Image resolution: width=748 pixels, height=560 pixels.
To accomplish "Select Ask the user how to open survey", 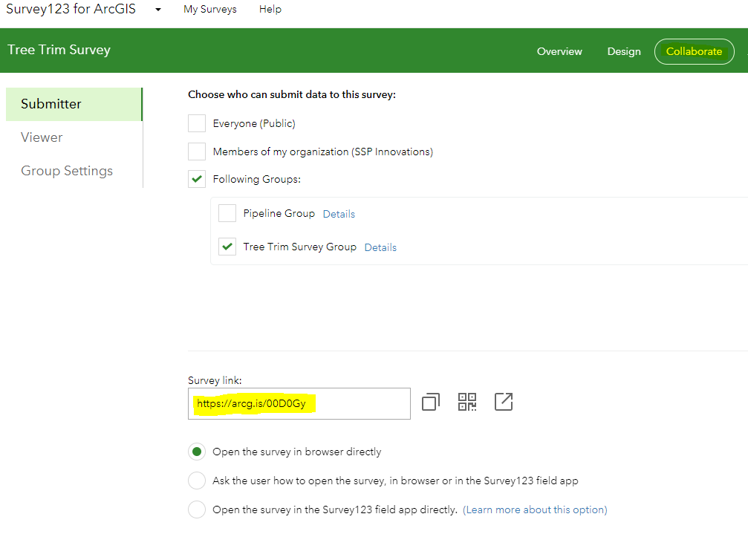I will coord(197,481).
